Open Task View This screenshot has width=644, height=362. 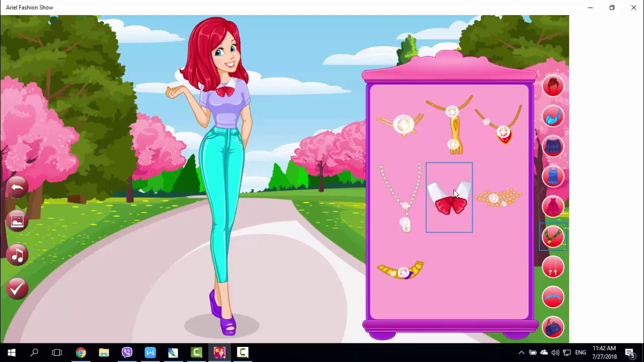57,352
